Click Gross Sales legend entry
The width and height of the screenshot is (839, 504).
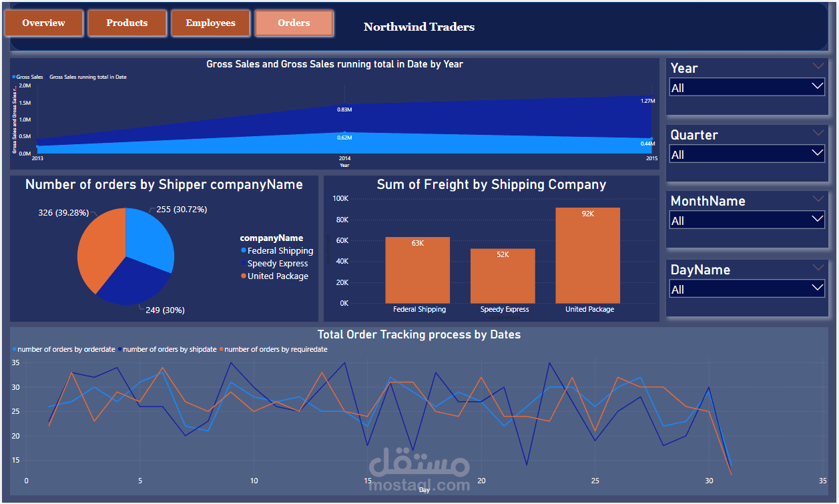click(x=27, y=77)
